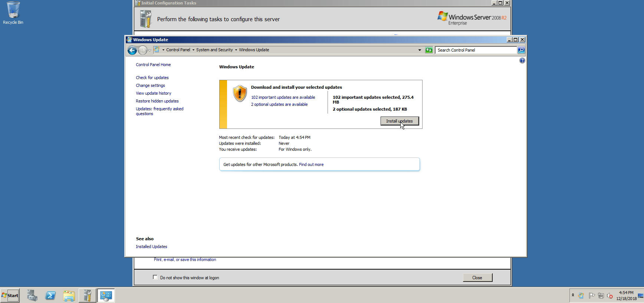
Task: Open the blue Help question mark icon
Action: [x=522, y=61]
